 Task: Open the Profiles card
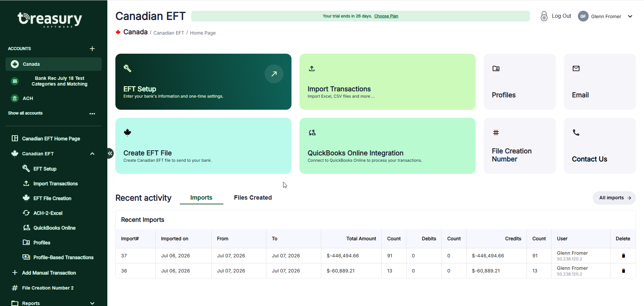point(520,82)
